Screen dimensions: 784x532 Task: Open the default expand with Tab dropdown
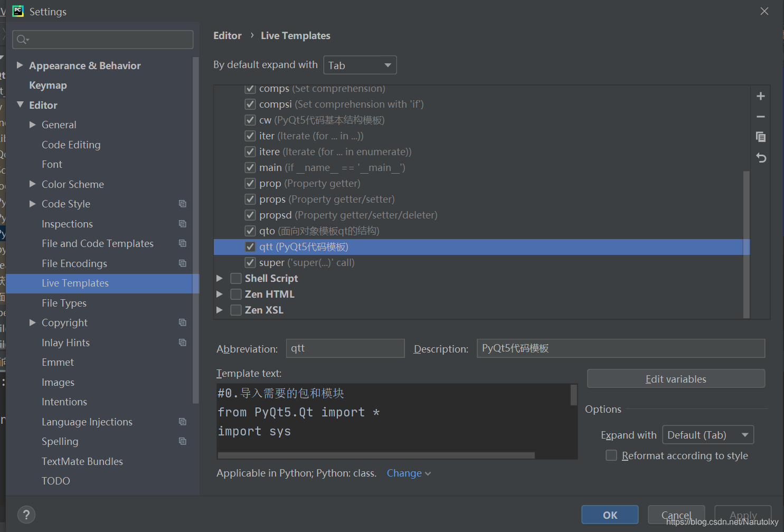[360, 65]
